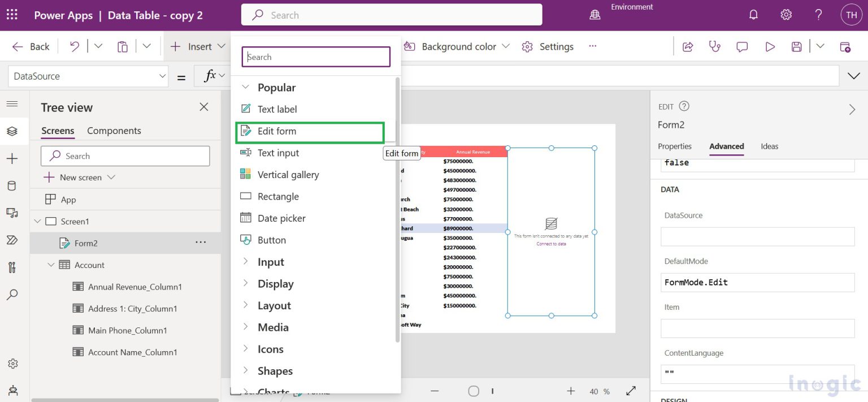Publish the app with the publish icon

pyautogui.click(x=846, y=46)
